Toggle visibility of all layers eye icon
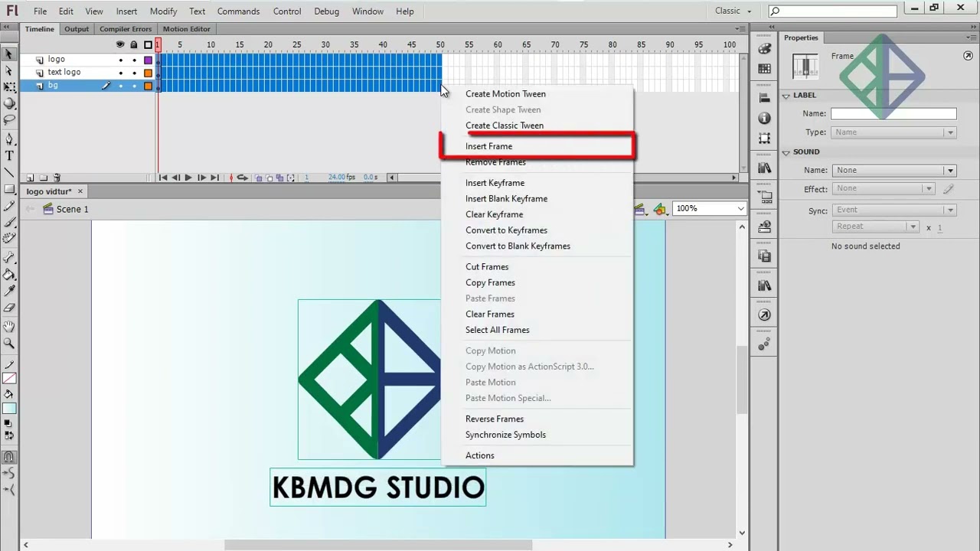Image resolution: width=980 pixels, height=551 pixels. pos(120,44)
